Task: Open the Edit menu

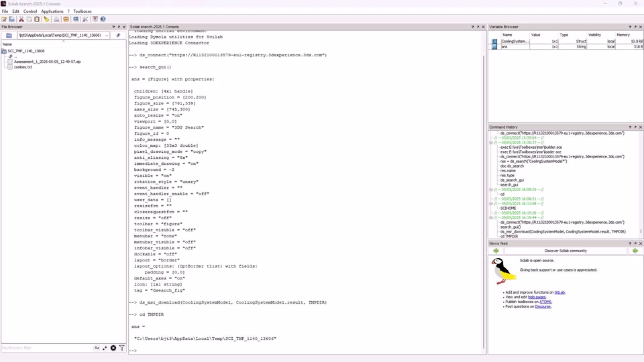Action: click(15, 11)
